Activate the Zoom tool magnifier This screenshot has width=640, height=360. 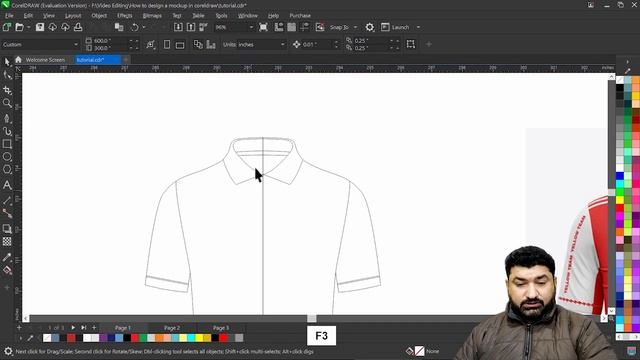click(7, 103)
